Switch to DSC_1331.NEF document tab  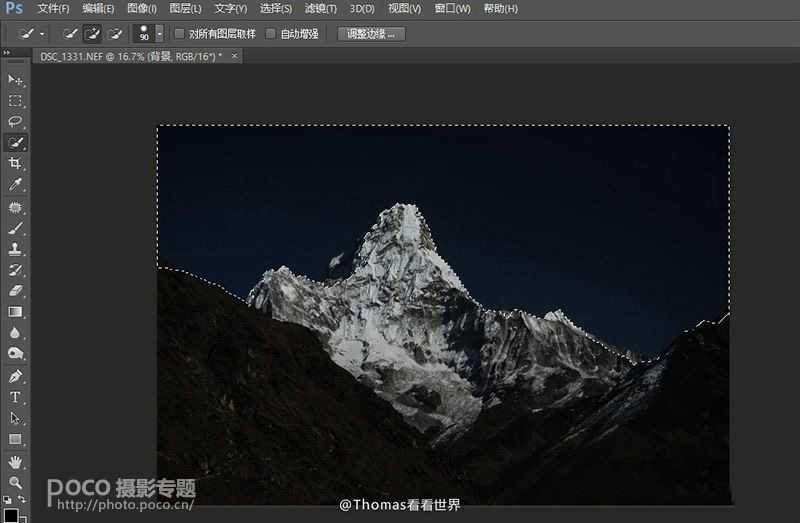tap(131, 57)
